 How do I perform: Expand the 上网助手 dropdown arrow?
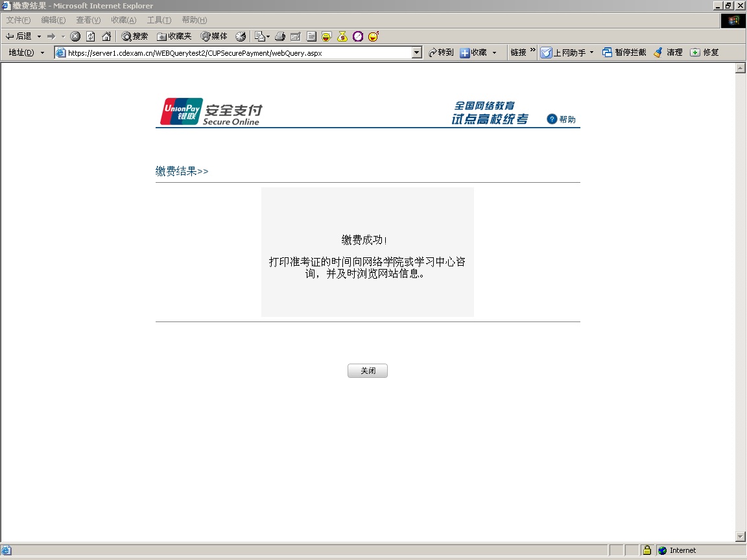pyautogui.click(x=591, y=52)
